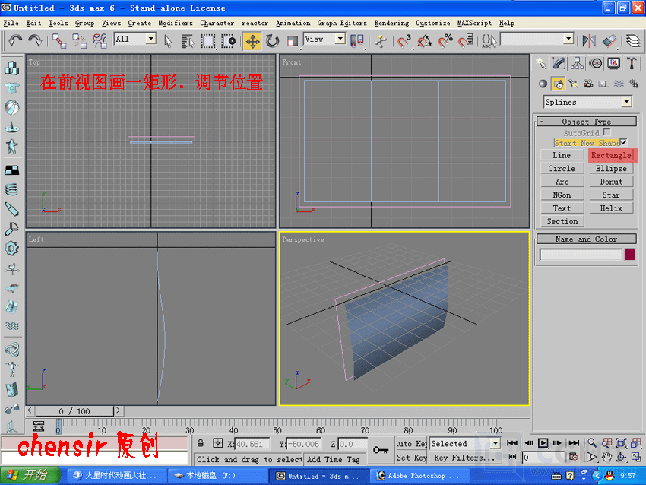The image size is (646, 485).
Task: Uncheck the Start New Shape checkbox
Action: [x=623, y=142]
